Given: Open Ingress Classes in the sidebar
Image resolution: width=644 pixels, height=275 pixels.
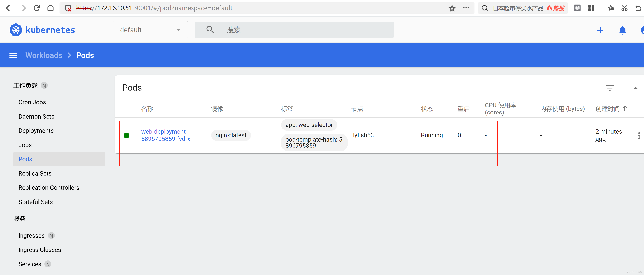Looking at the screenshot, I should click(x=39, y=250).
